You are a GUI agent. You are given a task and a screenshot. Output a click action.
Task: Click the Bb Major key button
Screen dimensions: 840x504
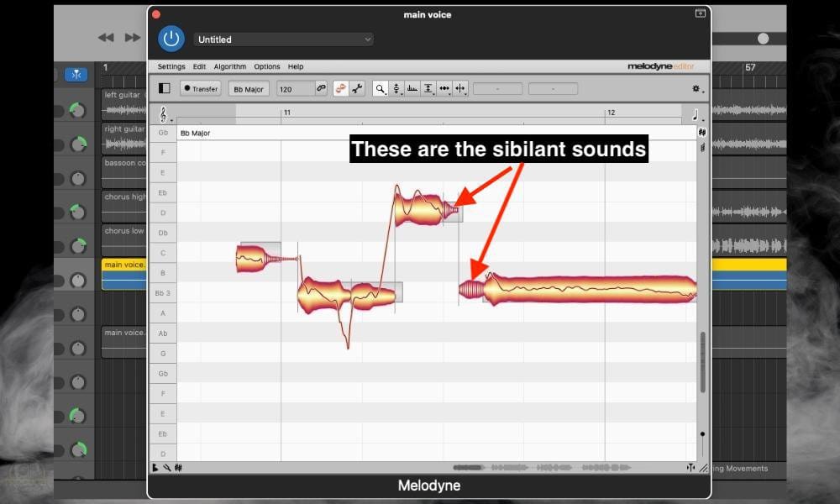point(249,89)
